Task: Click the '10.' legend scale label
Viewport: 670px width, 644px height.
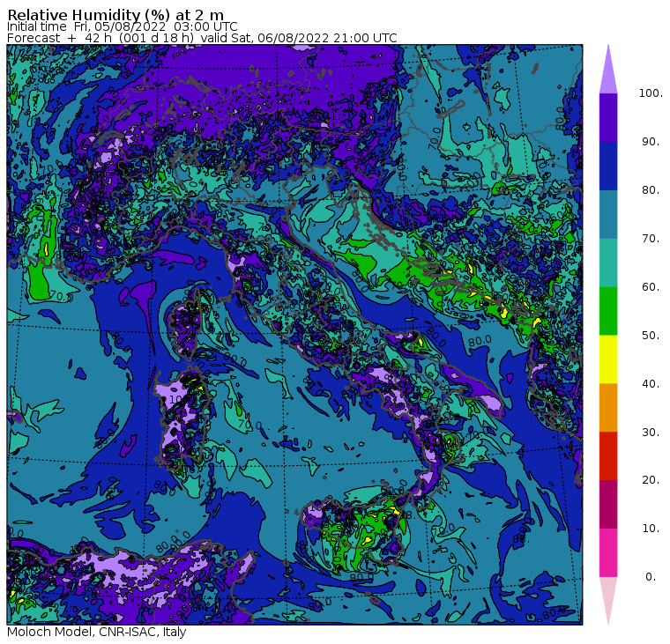Action: (x=651, y=529)
